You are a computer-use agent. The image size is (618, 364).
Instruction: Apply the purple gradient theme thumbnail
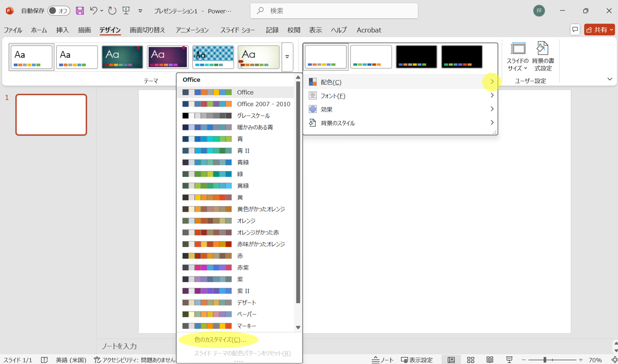[168, 57]
